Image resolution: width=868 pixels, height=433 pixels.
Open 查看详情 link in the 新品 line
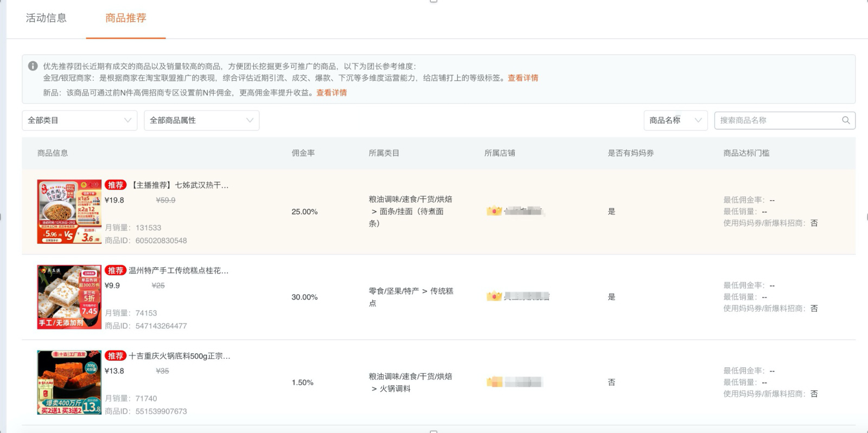[331, 93]
